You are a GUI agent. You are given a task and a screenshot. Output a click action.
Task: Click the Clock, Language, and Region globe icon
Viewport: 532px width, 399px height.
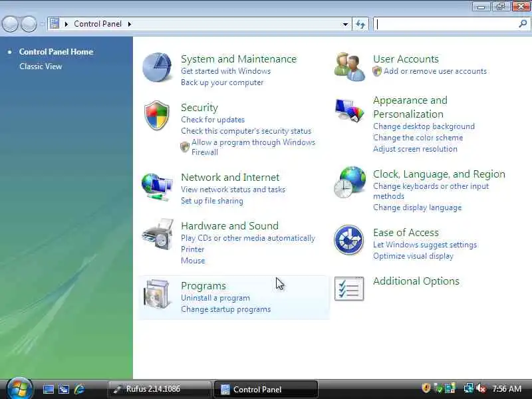(x=350, y=182)
